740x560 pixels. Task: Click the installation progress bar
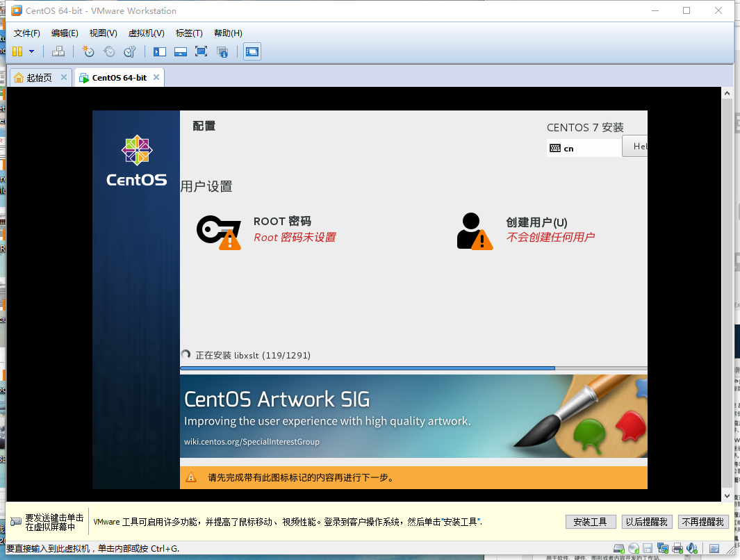(413, 368)
